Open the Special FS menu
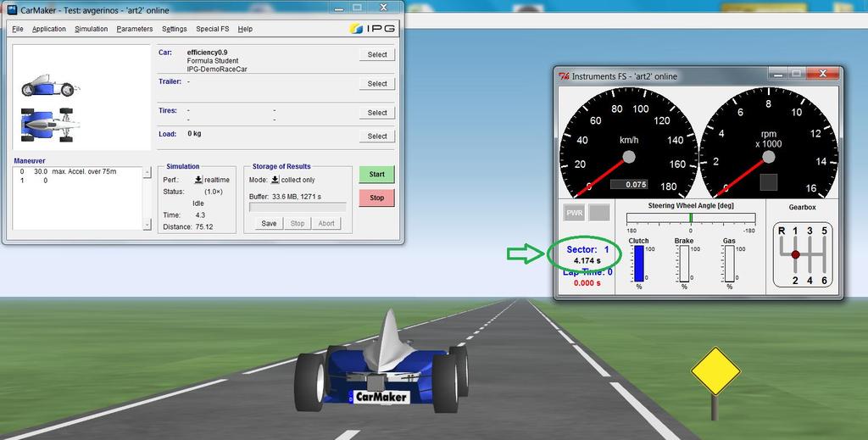Viewport: 868px width, 440px height. point(213,29)
